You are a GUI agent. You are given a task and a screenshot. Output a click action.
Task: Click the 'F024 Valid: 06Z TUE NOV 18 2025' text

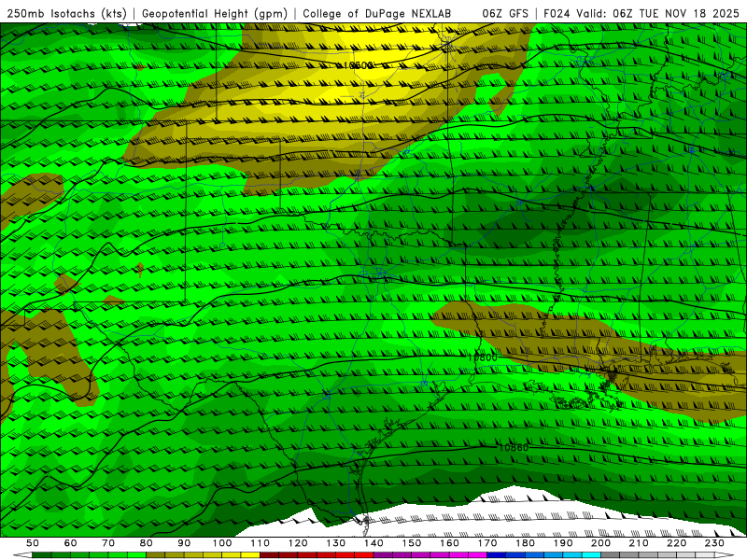641,14
